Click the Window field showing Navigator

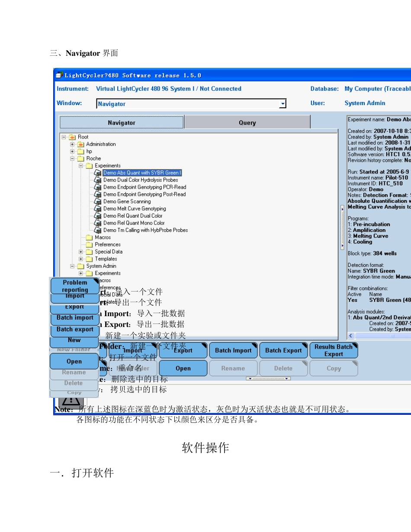click(x=191, y=104)
